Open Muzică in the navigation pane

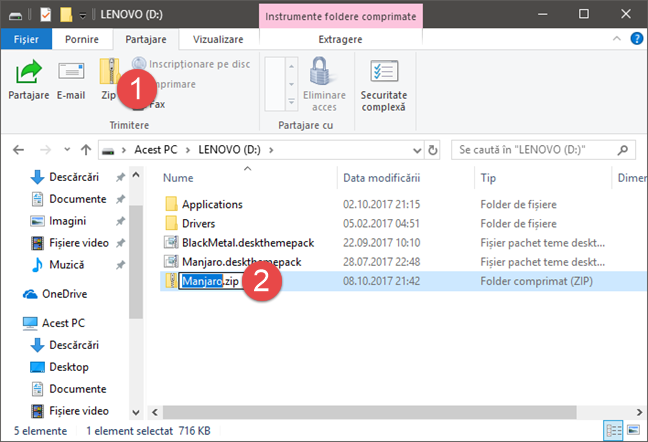67,265
